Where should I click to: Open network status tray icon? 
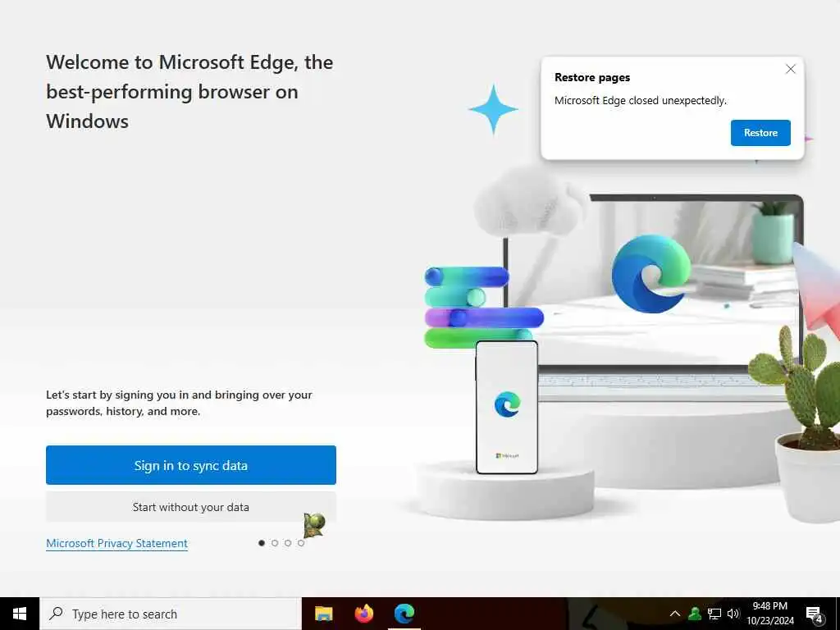pos(714,614)
